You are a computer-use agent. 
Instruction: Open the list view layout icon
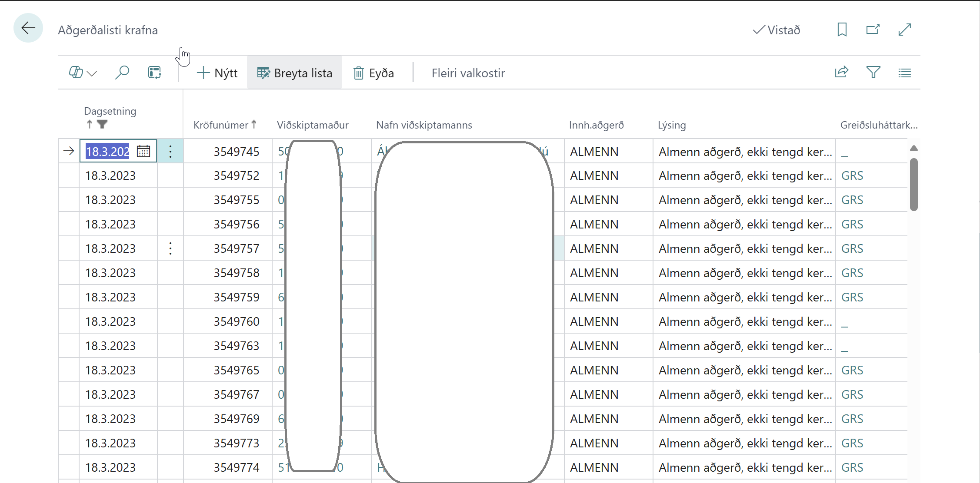click(x=904, y=73)
